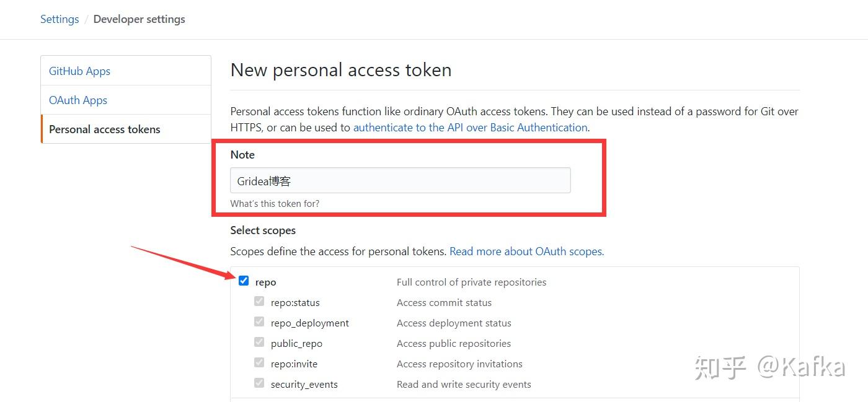Select the Gridea博客 token name text

263,180
